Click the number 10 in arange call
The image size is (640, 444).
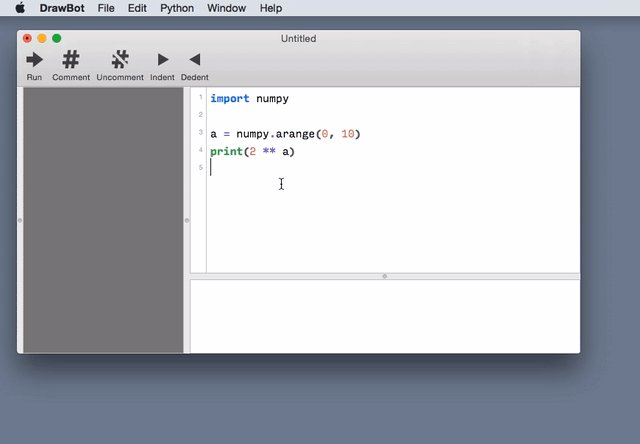(348, 134)
